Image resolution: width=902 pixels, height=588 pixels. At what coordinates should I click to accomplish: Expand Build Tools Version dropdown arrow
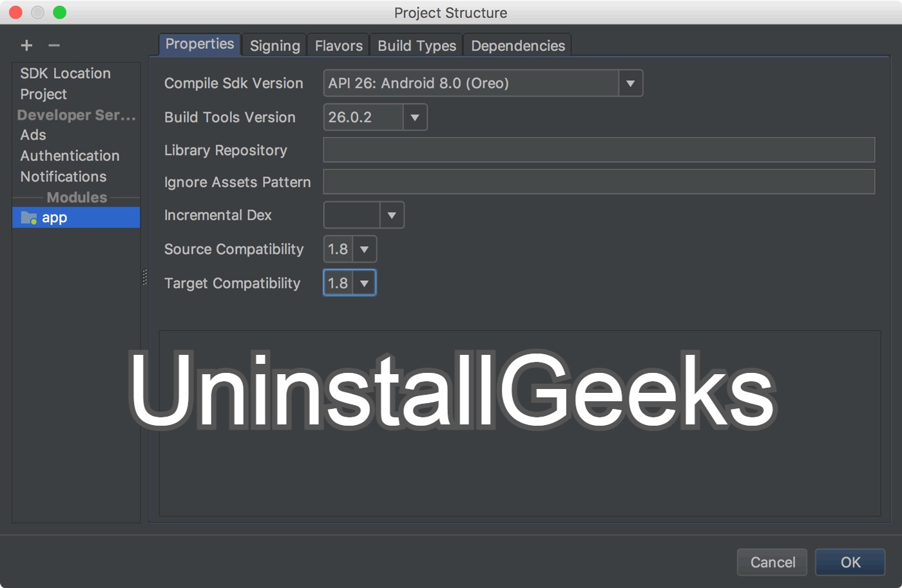click(415, 117)
